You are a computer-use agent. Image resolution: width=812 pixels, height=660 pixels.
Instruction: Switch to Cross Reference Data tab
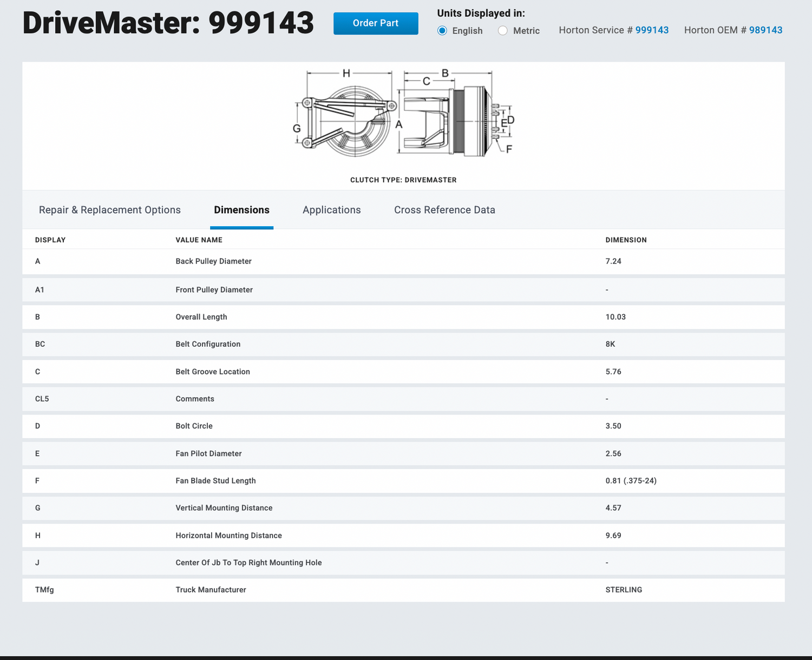(x=444, y=210)
